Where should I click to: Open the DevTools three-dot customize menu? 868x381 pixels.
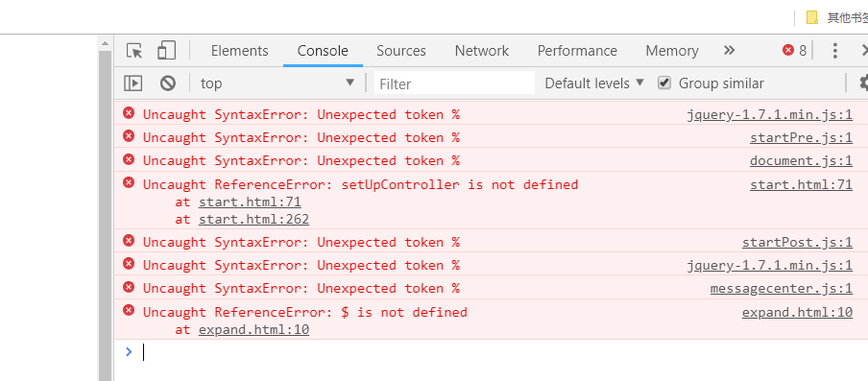tap(834, 51)
